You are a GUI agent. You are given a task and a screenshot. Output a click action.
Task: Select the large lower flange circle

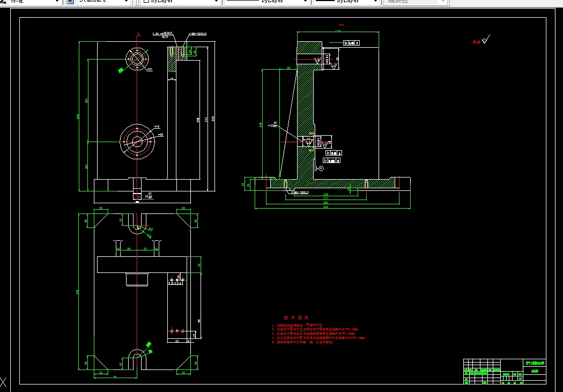137,142
